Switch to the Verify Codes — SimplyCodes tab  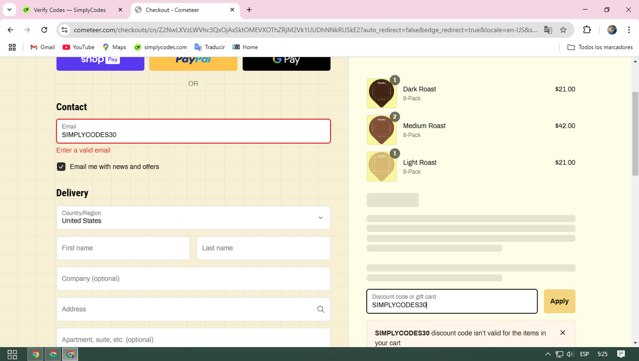tap(69, 10)
